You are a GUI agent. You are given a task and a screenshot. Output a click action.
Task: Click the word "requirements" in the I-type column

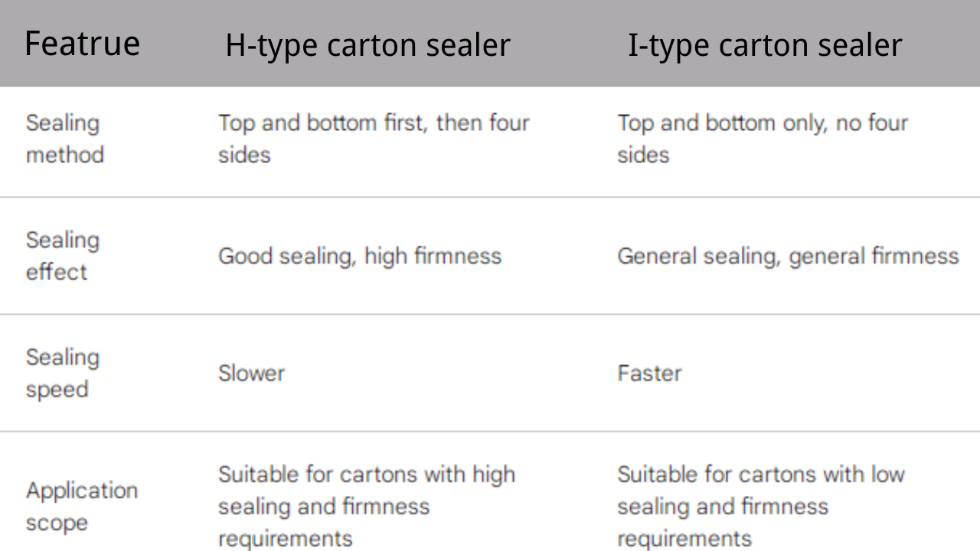pos(684,539)
